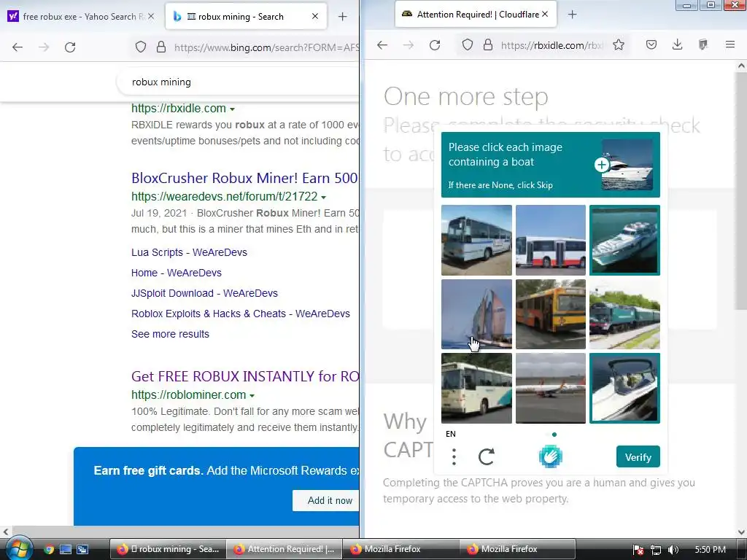Screen dimensions: 747x560
Task: Click the network tray icon
Action: click(656, 550)
